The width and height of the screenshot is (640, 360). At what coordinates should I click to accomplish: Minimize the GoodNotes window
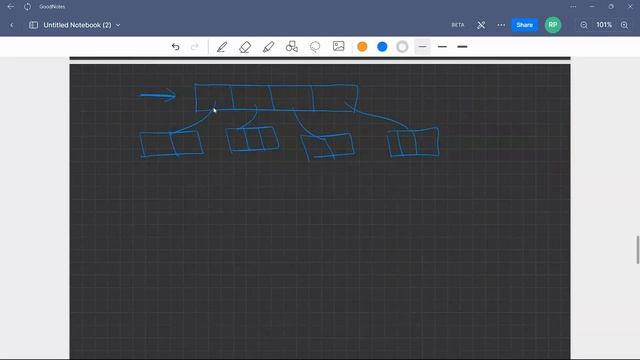pos(592,7)
